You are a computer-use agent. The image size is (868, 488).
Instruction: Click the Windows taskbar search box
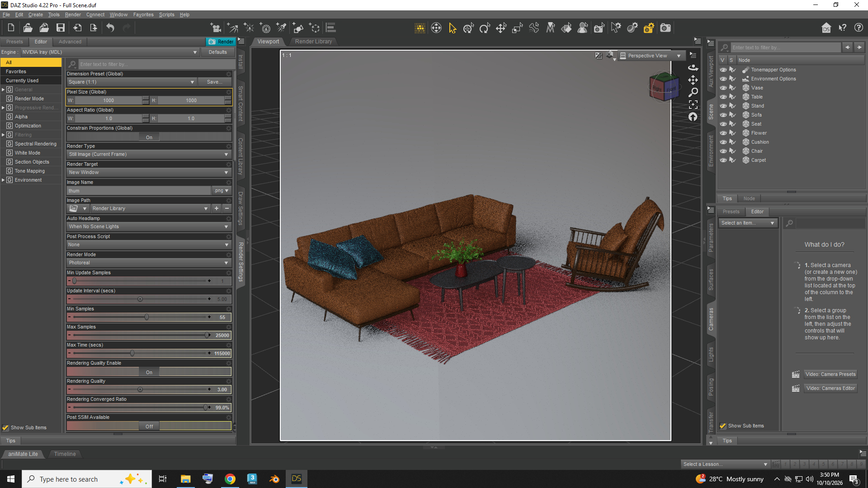coord(87,479)
